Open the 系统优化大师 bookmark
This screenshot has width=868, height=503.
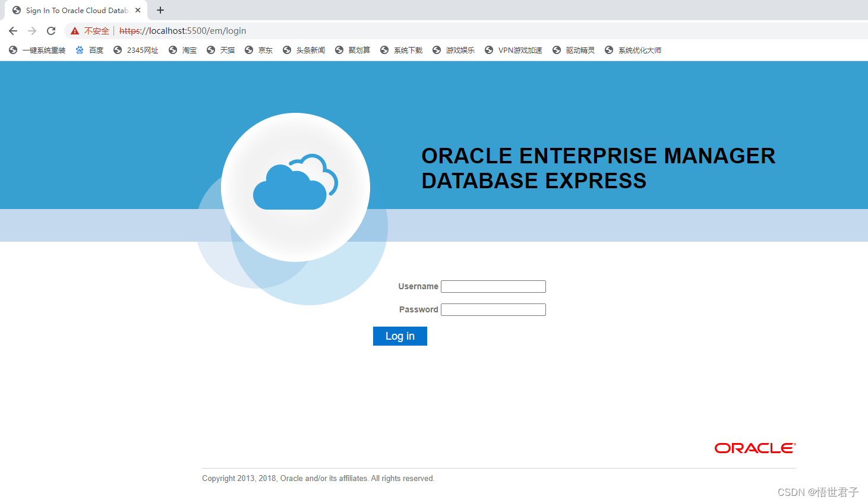point(633,50)
